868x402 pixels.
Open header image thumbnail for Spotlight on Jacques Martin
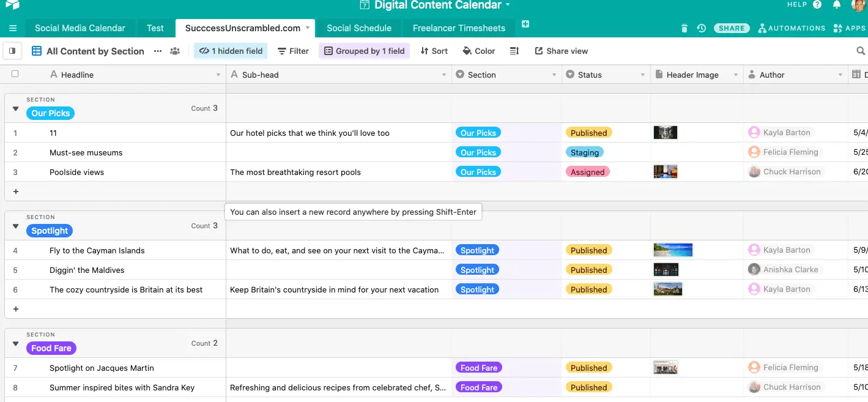[x=666, y=368]
